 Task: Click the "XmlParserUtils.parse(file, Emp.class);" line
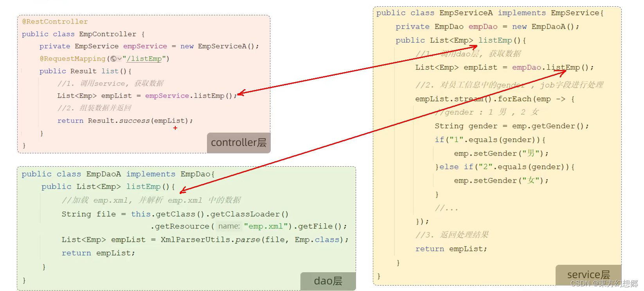click(205, 239)
